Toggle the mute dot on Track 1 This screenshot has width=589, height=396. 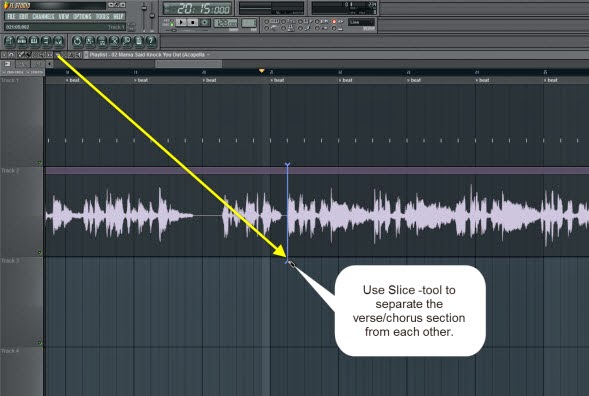pos(39,163)
